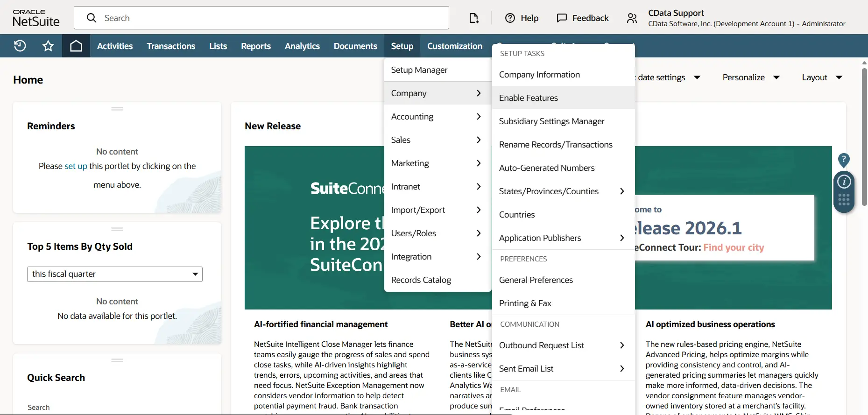Expand States/Provinces/Counties submenu arrow
868x415 pixels.
[x=621, y=191]
